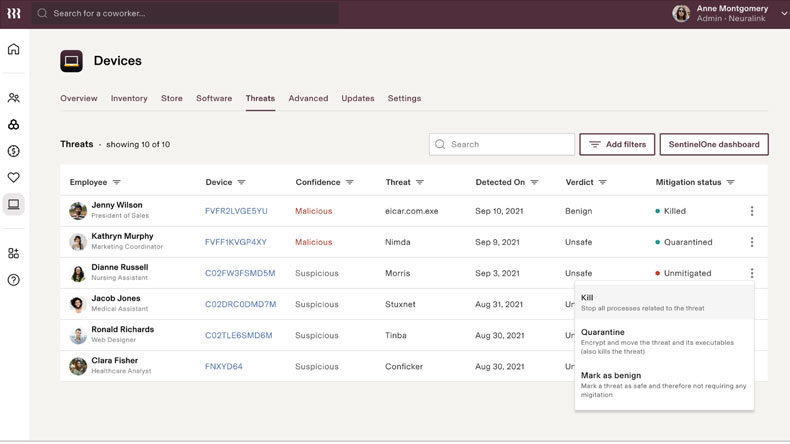Open three-dot menu for Kathryn Murphy row

tap(752, 242)
